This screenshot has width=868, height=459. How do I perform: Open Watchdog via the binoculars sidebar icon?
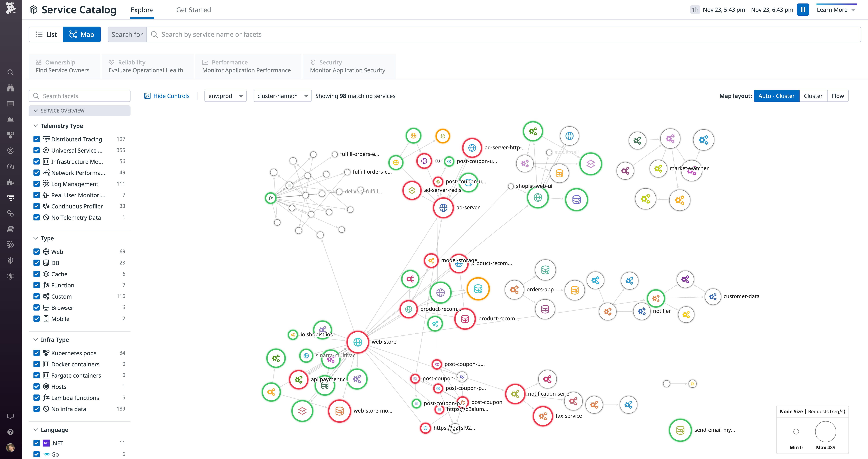point(10,88)
